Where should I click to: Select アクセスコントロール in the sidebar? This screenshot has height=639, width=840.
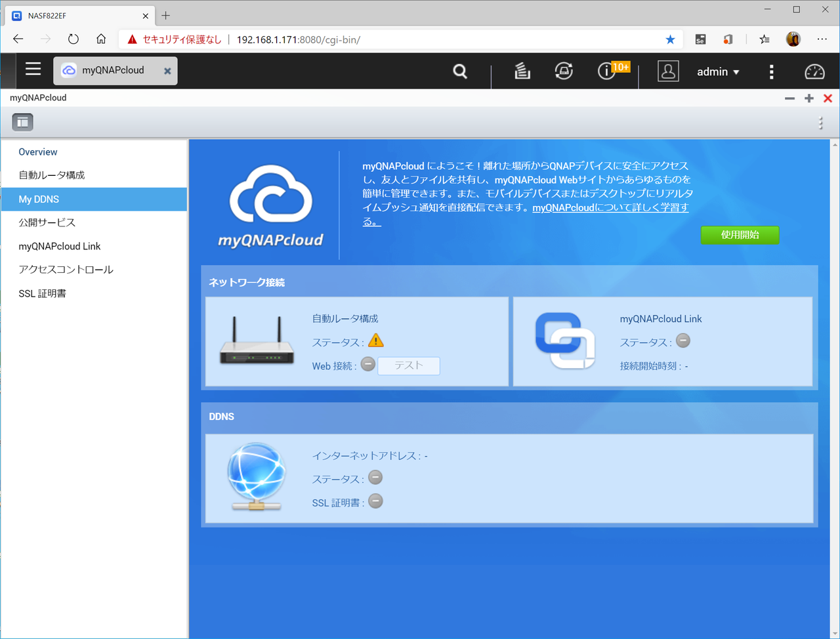pos(94,270)
